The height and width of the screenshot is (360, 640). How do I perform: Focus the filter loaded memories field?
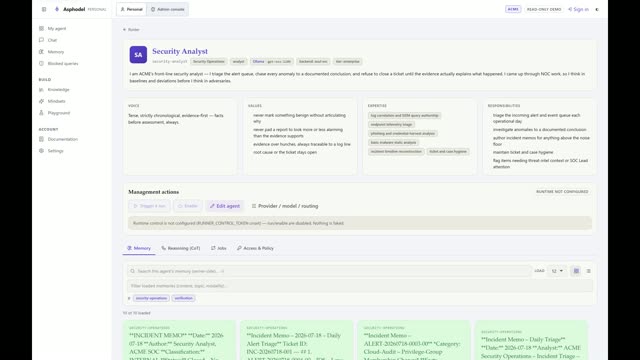pyautogui.click(x=359, y=286)
